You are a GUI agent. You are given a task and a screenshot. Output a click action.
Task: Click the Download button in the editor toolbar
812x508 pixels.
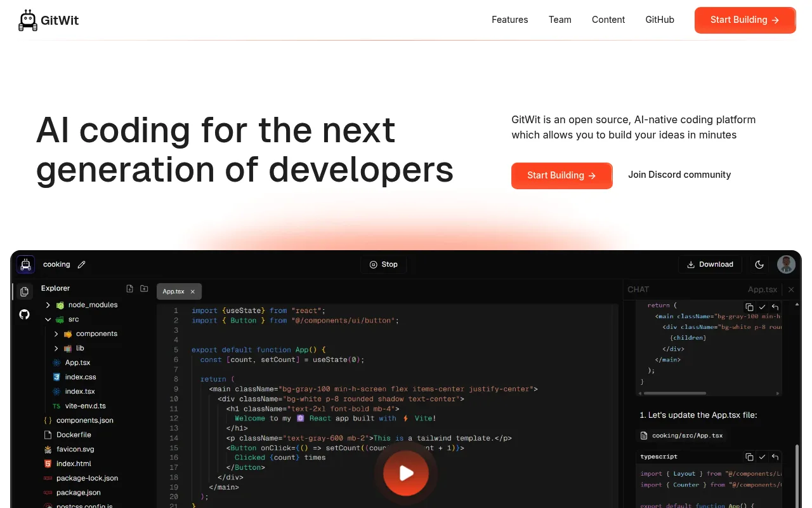point(710,265)
